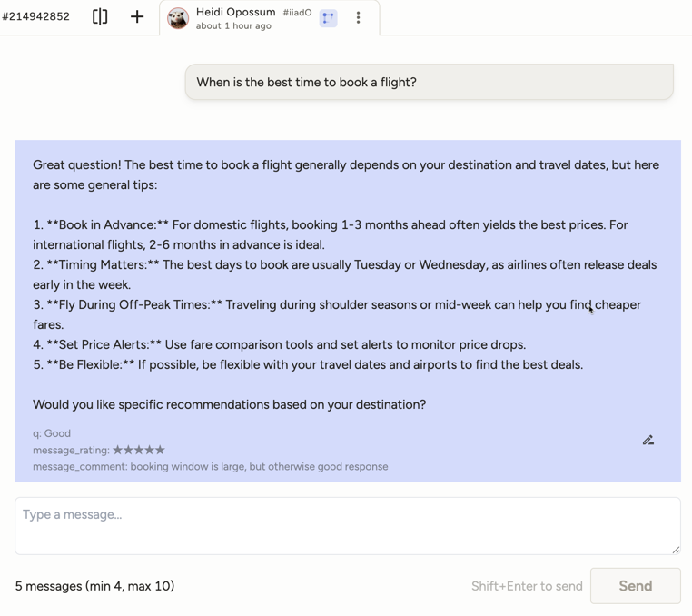Set message rating to one star
This screenshot has height=616, width=692.
tap(117, 450)
